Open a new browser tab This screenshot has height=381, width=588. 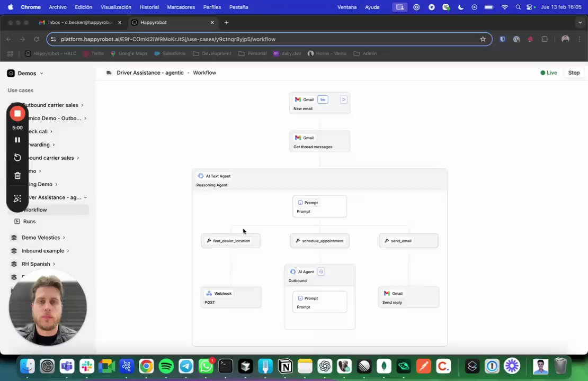click(226, 22)
